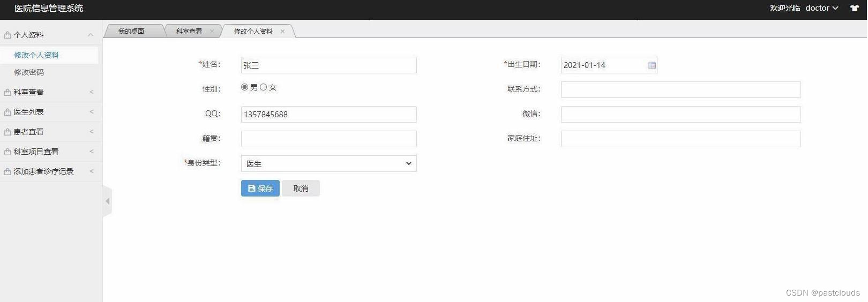Open the doctor user dropdown menu

point(821,8)
